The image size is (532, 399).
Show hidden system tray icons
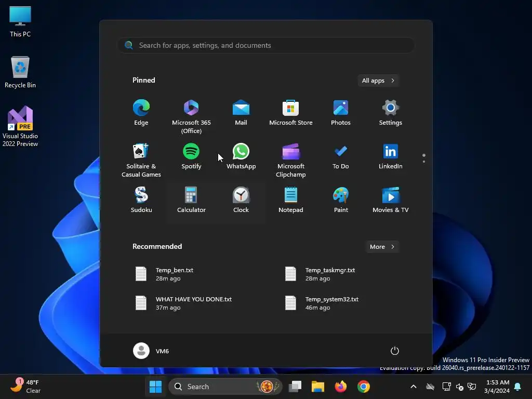point(413,387)
